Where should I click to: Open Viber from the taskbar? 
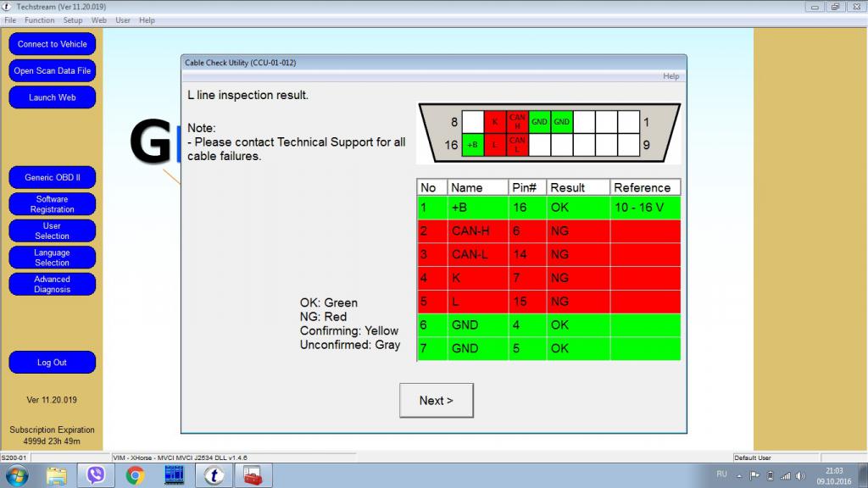(96, 475)
